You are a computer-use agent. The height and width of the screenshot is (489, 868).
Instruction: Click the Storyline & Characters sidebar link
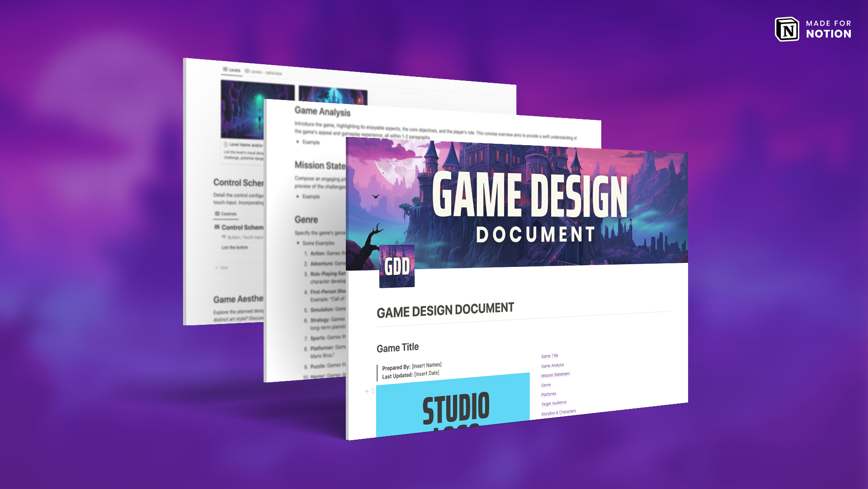pyautogui.click(x=559, y=412)
